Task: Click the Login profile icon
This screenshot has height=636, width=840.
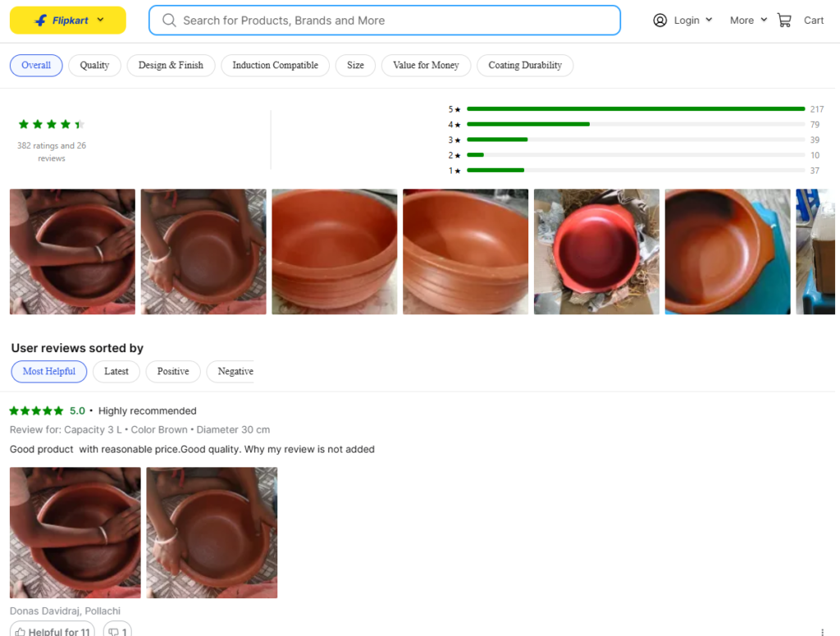Action: tap(660, 21)
